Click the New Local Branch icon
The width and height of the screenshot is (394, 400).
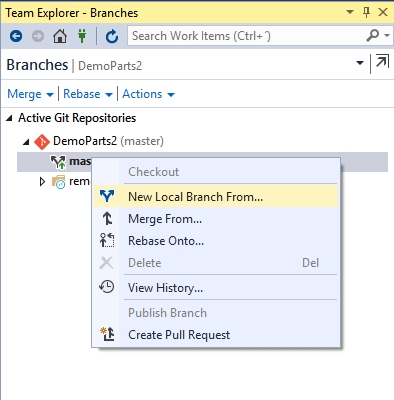tap(107, 197)
